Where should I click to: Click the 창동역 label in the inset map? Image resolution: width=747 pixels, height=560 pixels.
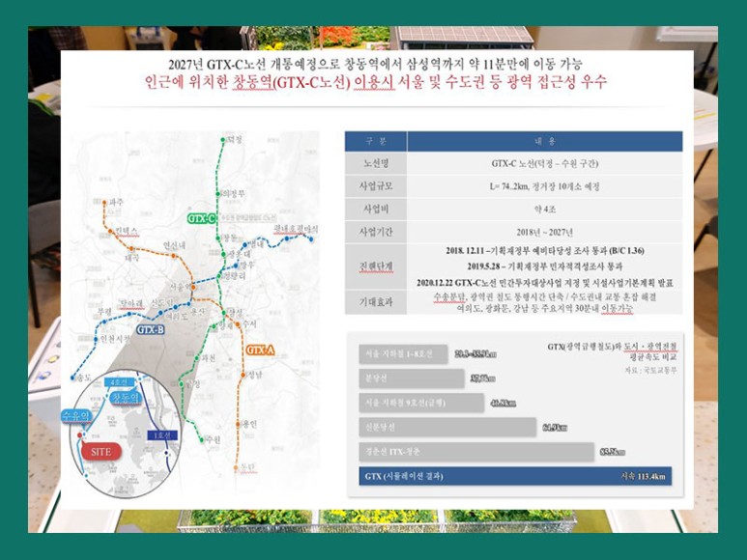point(127,397)
